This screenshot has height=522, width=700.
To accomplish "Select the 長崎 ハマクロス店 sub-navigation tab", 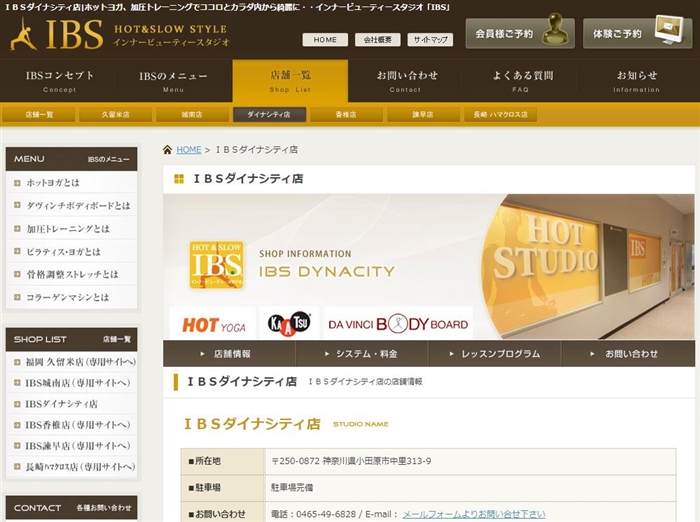I will click(x=500, y=114).
